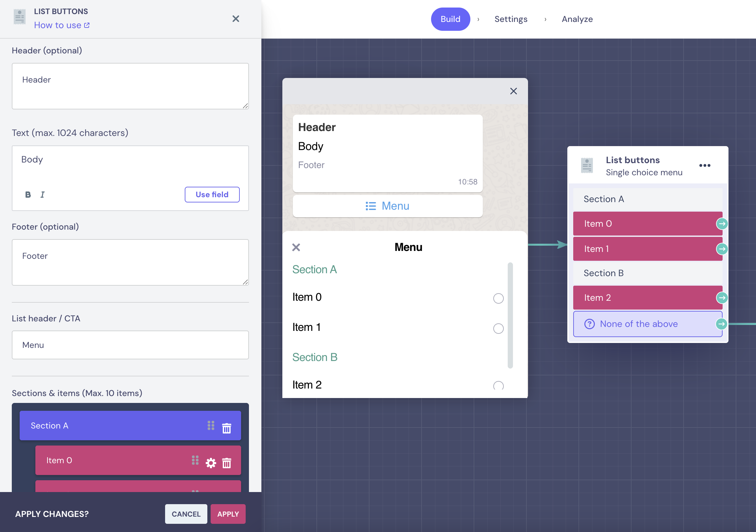756x532 pixels.
Task: Click the Menu preview scrollbar
Action: [510, 315]
